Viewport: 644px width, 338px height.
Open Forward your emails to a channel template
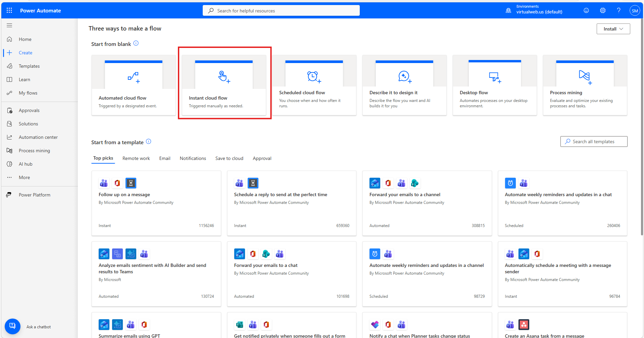click(x=427, y=203)
